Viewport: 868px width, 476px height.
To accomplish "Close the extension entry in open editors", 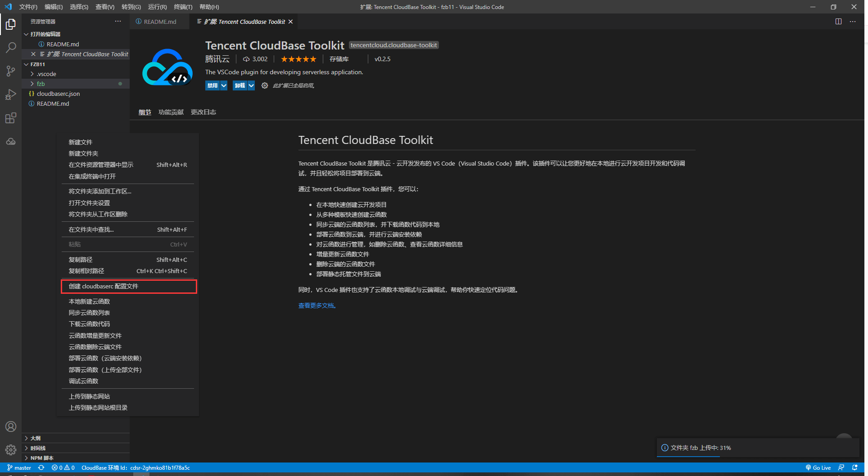I will click(x=33, y=54).
